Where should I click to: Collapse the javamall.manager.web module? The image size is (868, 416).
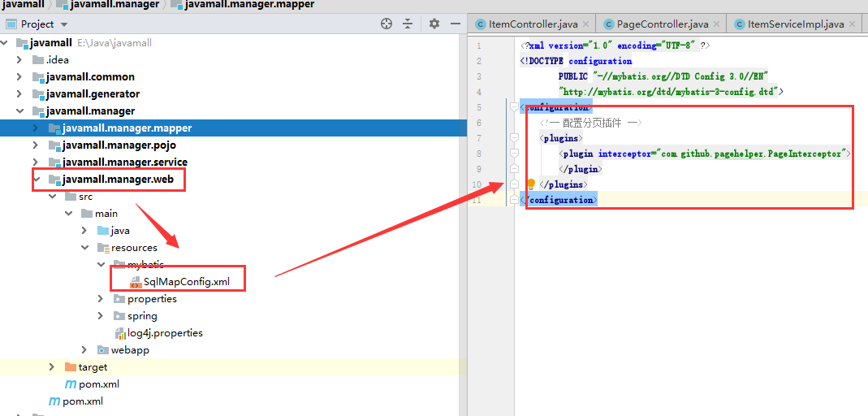pyautogui.click(x=37, y=179)
